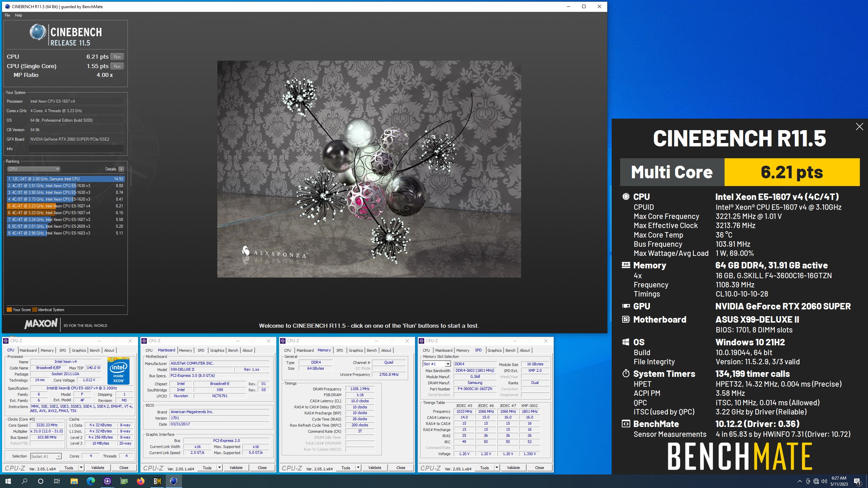Viewport: 868px width, 488px height.
Task: Click the CPU-Z title icon of the window on the Memory tab
Action: 283,341
